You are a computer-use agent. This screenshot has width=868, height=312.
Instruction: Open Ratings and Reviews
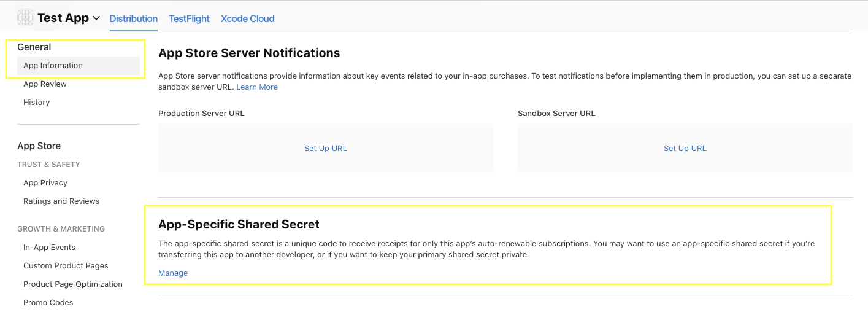point(61,201)
